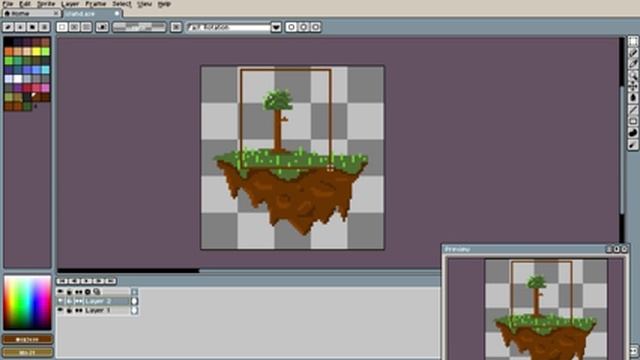Click the Edit Palette pencil button
This screenshot has width=640, height=360.
pos(8,27)
